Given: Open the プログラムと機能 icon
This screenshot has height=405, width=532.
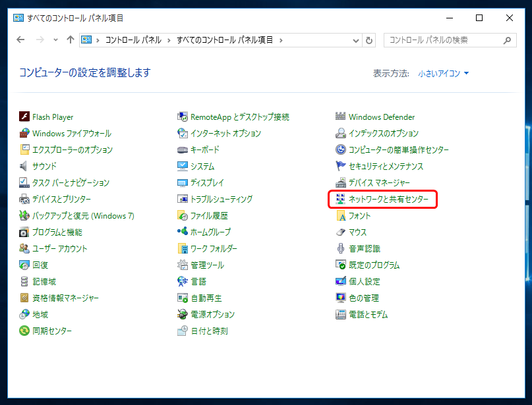Looking at the screenshot, I should 24,232.
